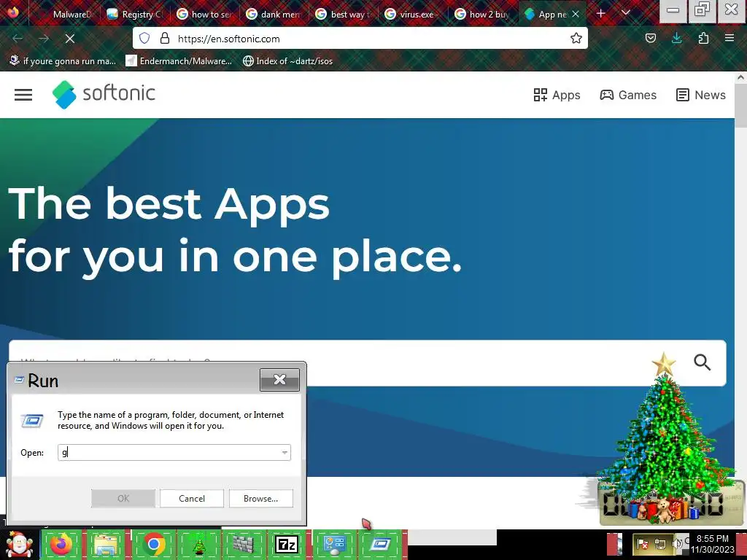Open the Pocket save icon
Image resolution: width=747 pixels, height=560 pixels.
click(650, 38)
